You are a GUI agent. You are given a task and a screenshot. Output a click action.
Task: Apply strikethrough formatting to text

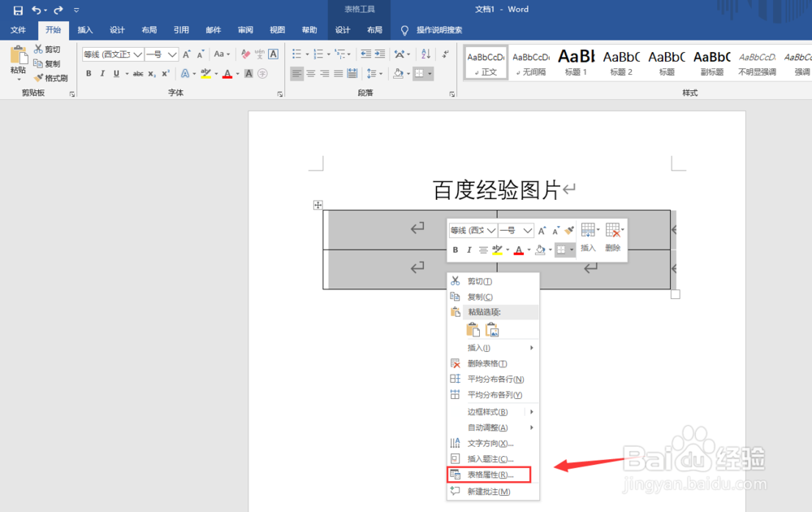[x=138, y=72]
